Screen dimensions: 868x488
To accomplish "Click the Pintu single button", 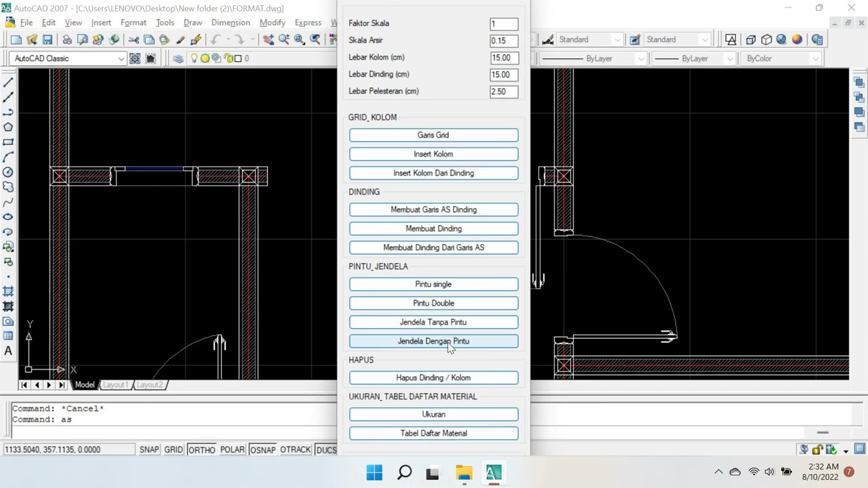I will (433, 284).
